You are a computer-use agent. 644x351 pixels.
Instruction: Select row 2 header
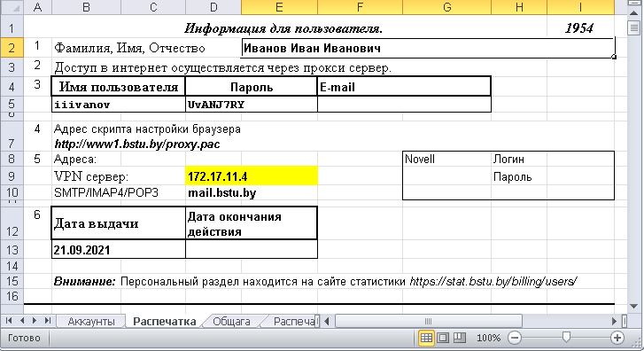coord(12,48)
